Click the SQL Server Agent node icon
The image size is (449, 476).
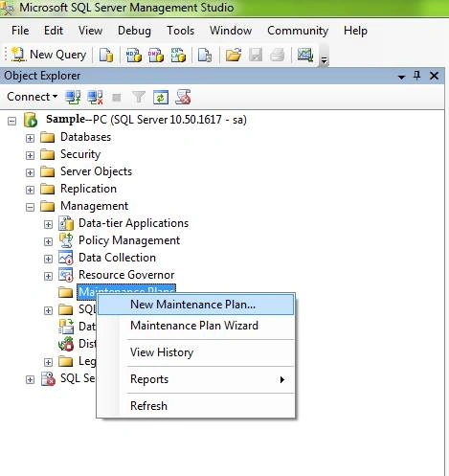point(48,379)
